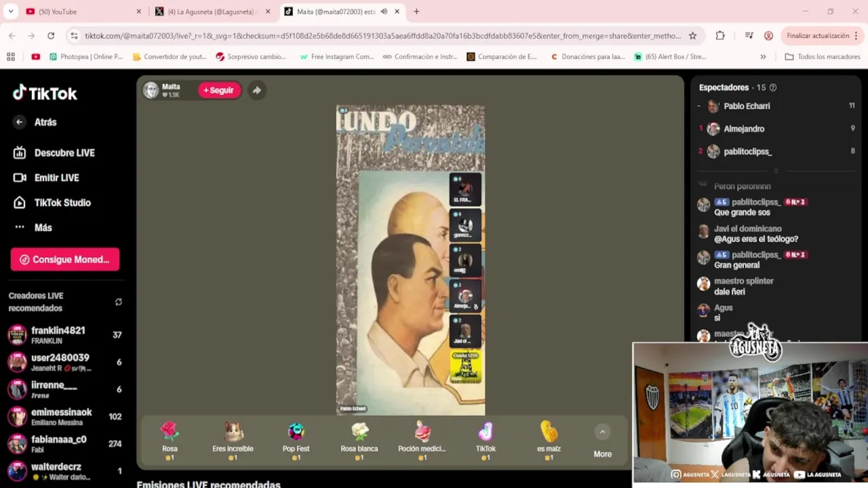Send Rosa blanca gift
Viewport: 868px width, 488px height.
[x=359, y=440]
